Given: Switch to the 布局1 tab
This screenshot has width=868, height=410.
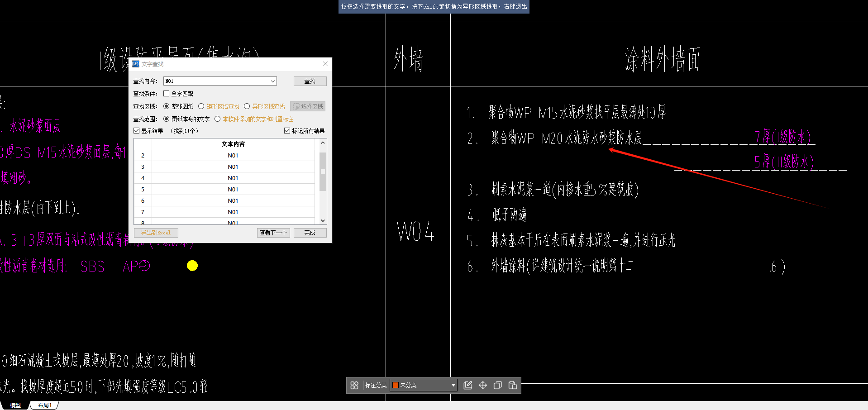Looking at the screenshot, I should 44,405.
